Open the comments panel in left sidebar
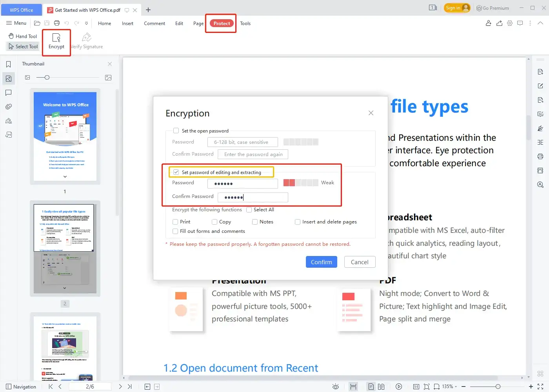 (9, 93)
